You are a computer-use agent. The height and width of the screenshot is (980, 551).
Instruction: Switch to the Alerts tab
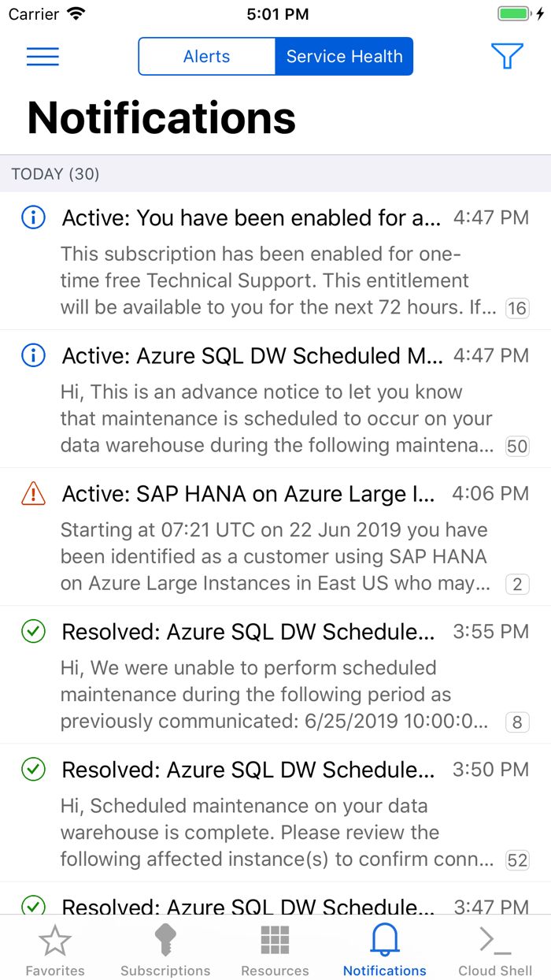[206, 56]
